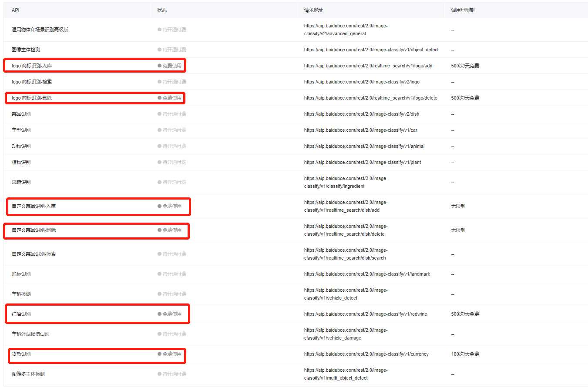Image resolution: width=588 pixels, height=390 pixels.
Task: Select the logo 商标识别-删除 API name
Action: click(x=32, y=98)
